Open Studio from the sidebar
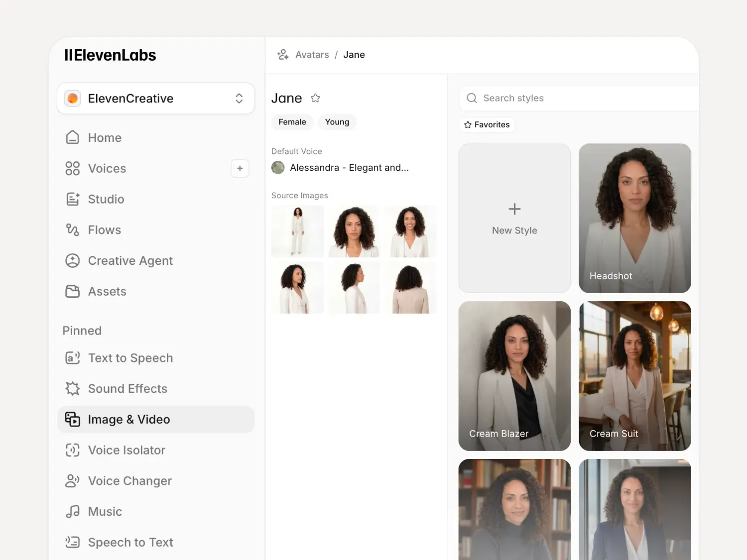This screenshot has width=747, height=560. (156, 199)
